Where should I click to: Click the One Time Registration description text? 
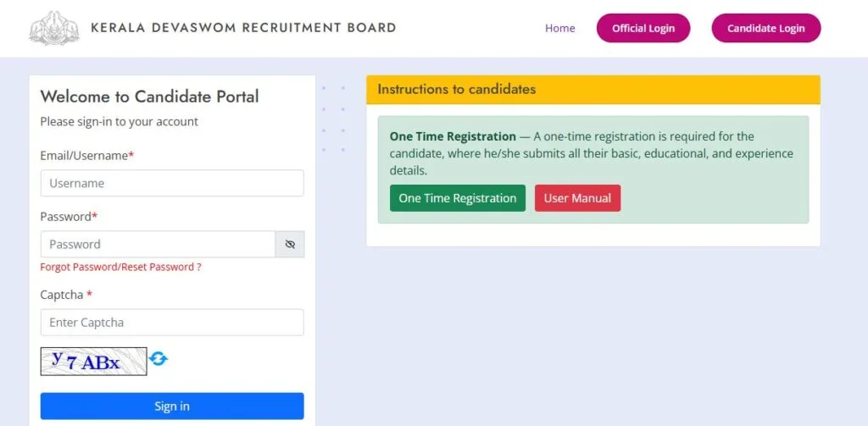[591, 153]
